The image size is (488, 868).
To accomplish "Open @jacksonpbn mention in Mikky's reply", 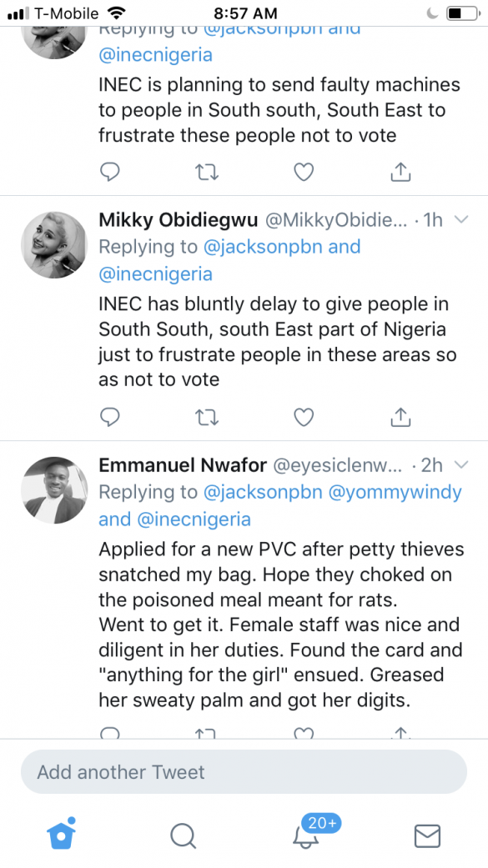I will pyautogui.click(x=263, y=246).
